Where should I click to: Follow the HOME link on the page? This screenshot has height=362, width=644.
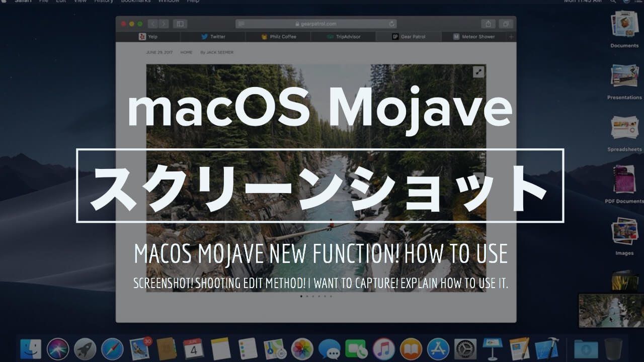coord(186,52)
